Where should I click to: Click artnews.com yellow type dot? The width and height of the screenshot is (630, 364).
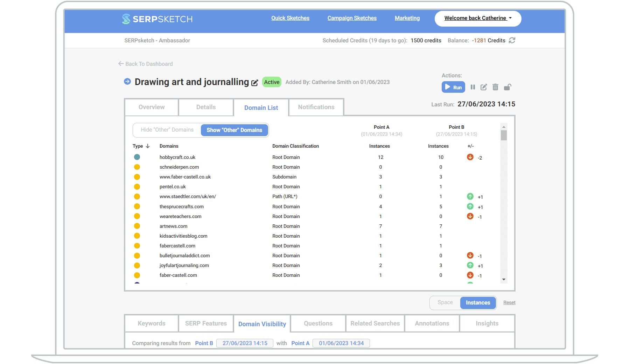137,226
